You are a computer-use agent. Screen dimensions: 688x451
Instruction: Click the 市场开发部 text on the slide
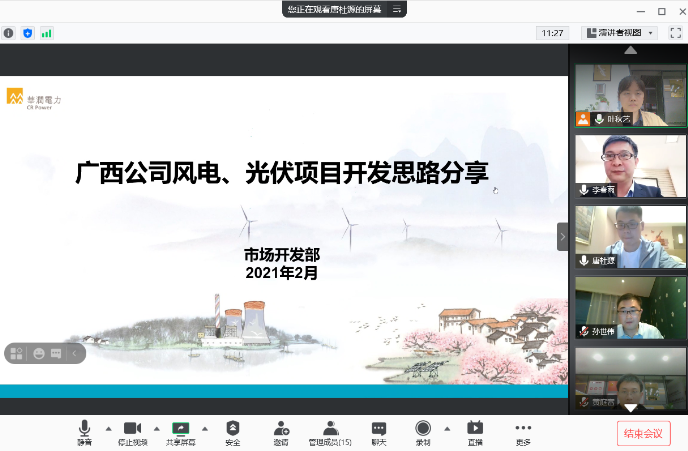point(282,254)
